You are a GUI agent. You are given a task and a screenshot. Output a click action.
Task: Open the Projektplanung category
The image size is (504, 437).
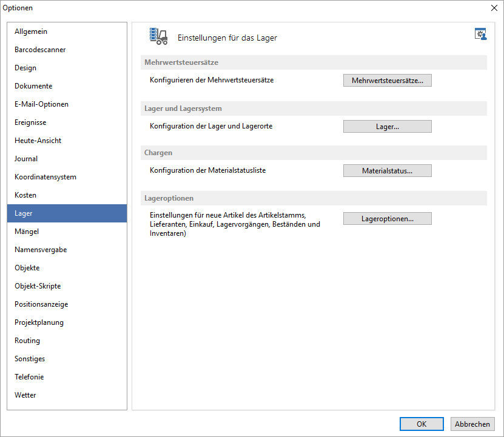point(67,322)
